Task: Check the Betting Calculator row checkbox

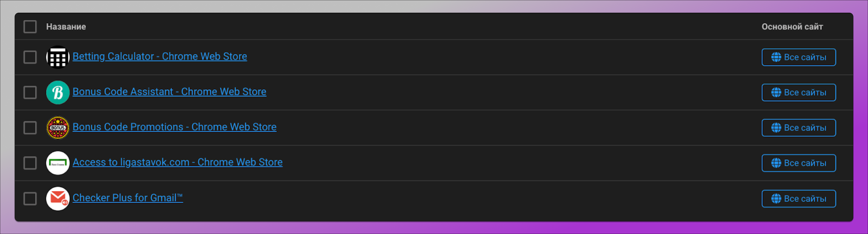Action: pyautogui.click(x=30, y=57)
